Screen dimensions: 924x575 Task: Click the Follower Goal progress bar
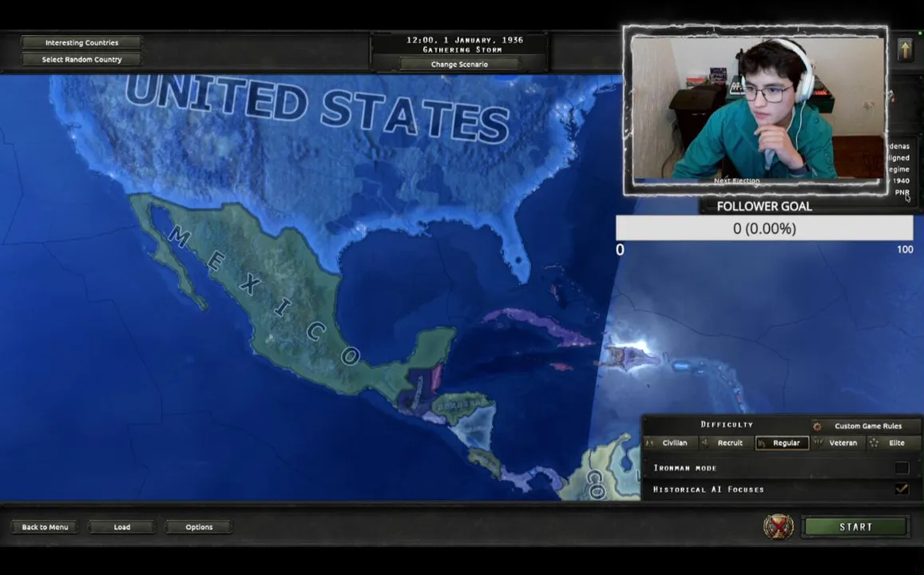point(764,228)
